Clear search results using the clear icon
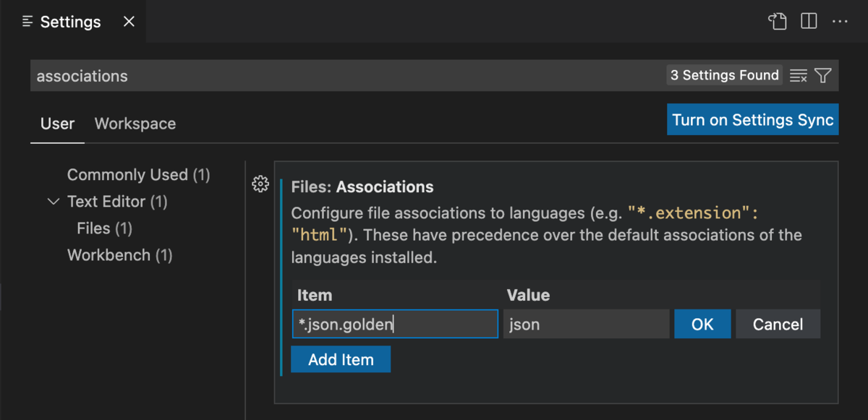 click(x=798, y=75)
